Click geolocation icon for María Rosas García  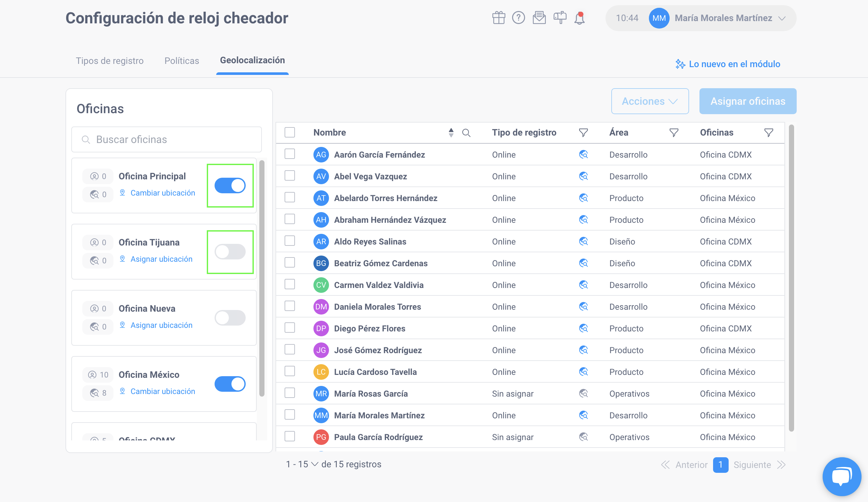tap(583, 393)
